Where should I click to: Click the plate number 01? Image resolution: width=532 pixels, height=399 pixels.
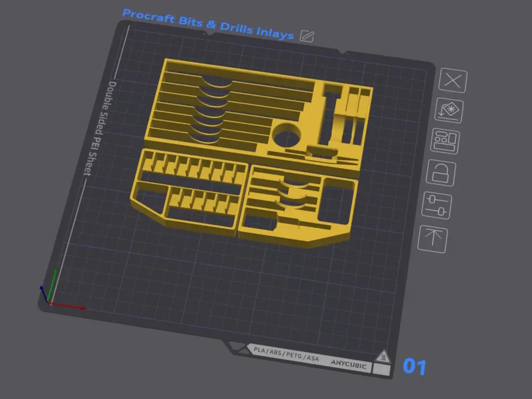pyautogui.click(x=414, y=367)
